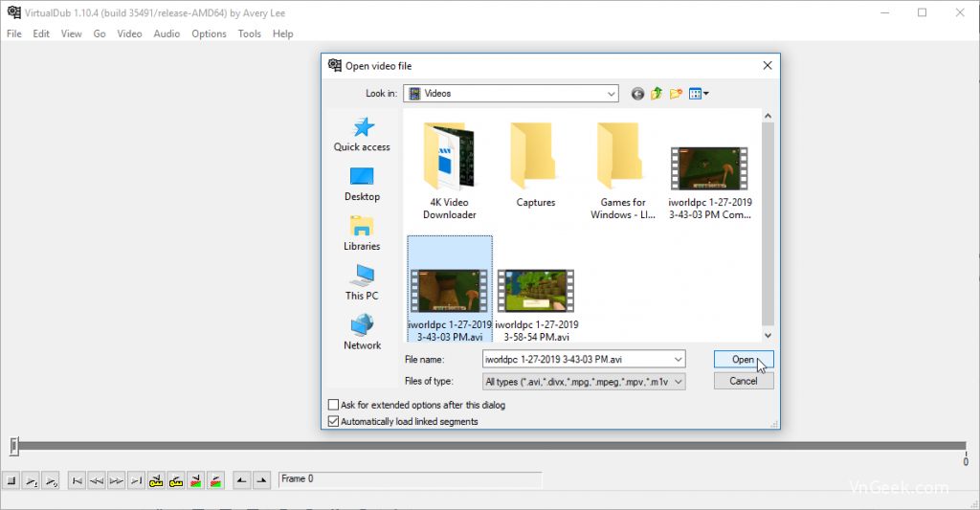Jump to the start of the video
The image size is (980, 510).
pos(77,480)
